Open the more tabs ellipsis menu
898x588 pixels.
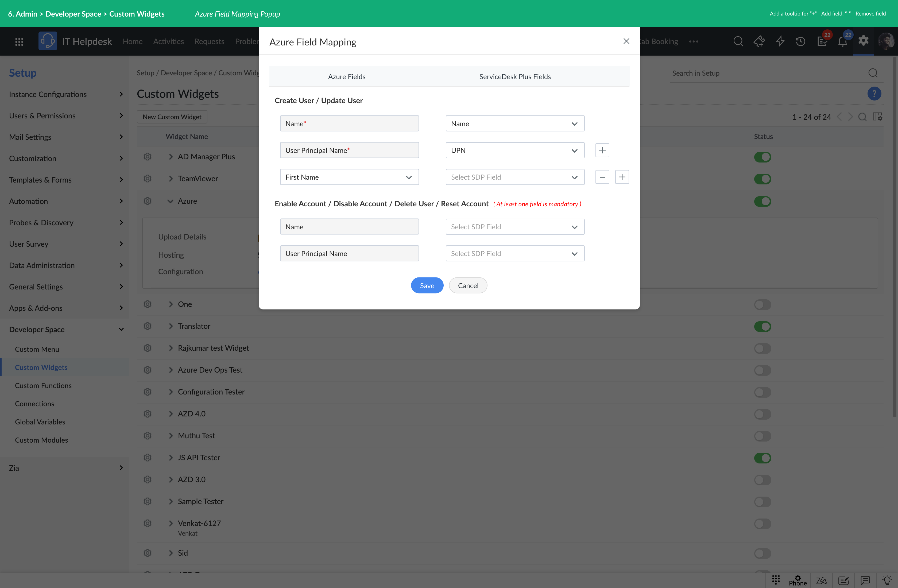click(694, 41)
